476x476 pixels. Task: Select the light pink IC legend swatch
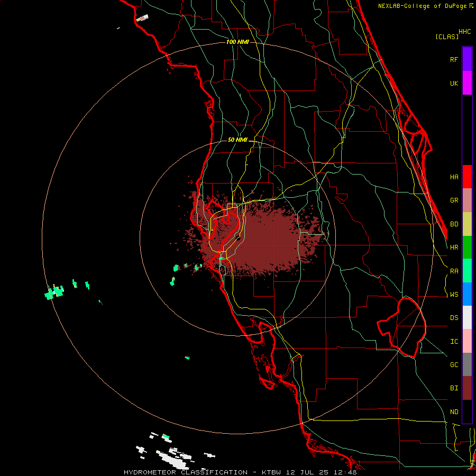coord(467,341)
